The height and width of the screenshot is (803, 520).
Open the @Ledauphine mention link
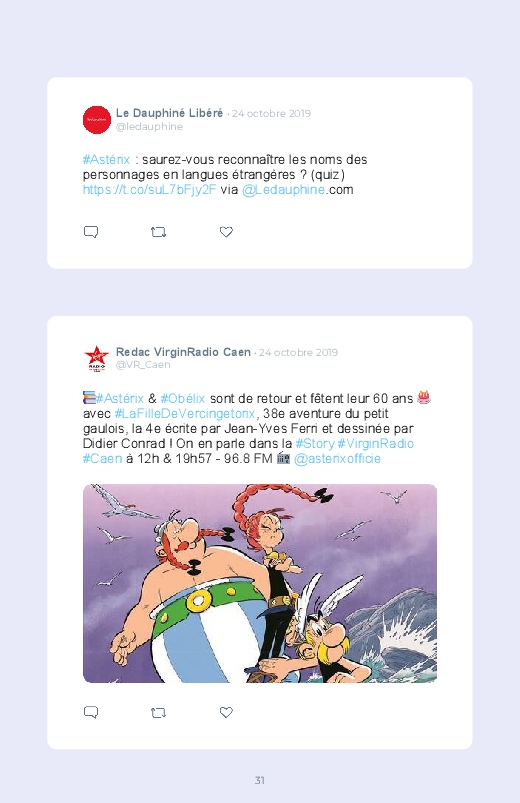(x=283, y=189)
